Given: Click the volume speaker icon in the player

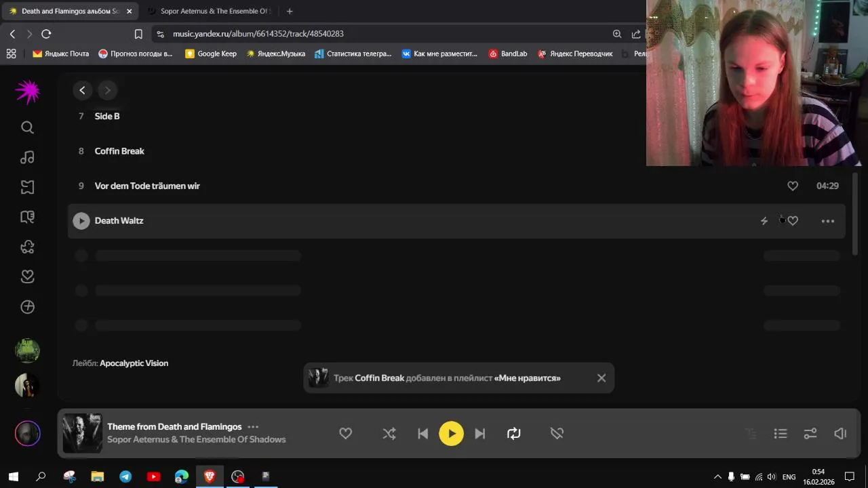Looking at the screenshot, I should (840, 434).
